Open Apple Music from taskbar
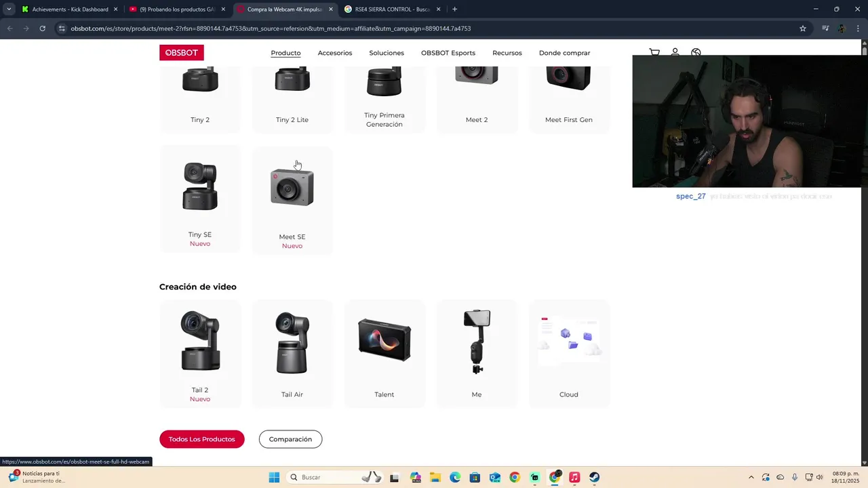Image resolution: width=868 pixels, height=488 pixels. coord(574,477)
